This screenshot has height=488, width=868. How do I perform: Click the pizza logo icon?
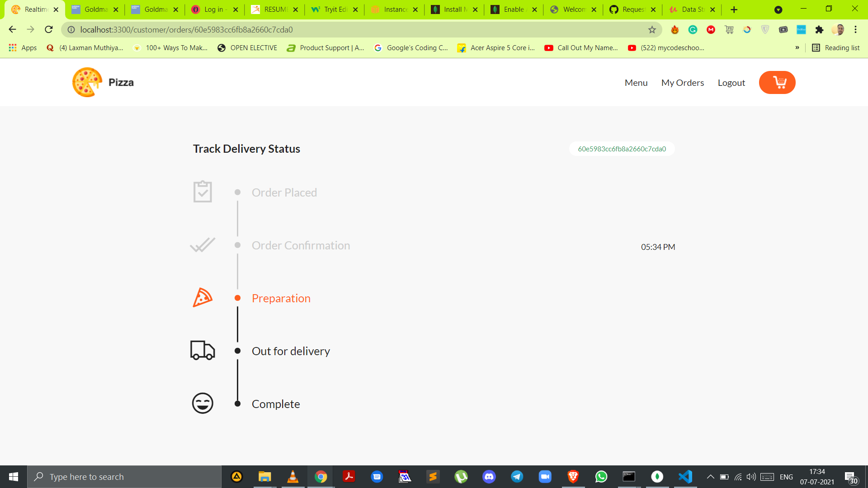(87, 82)
